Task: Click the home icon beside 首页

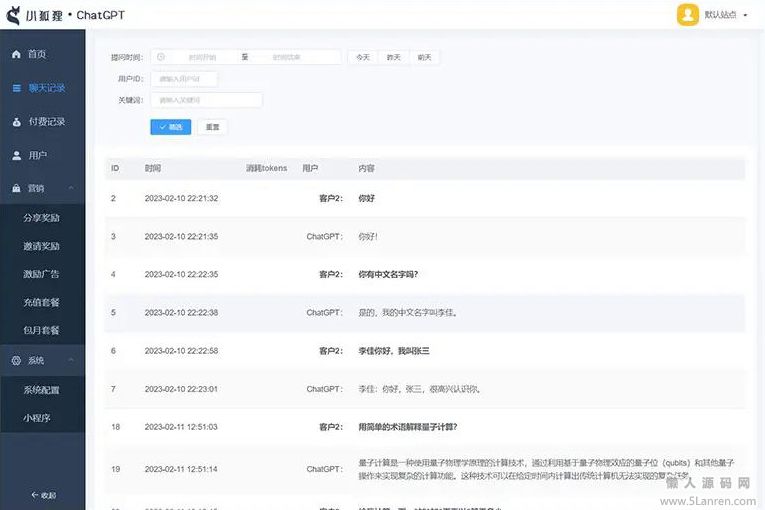Action: coord(16,54)
